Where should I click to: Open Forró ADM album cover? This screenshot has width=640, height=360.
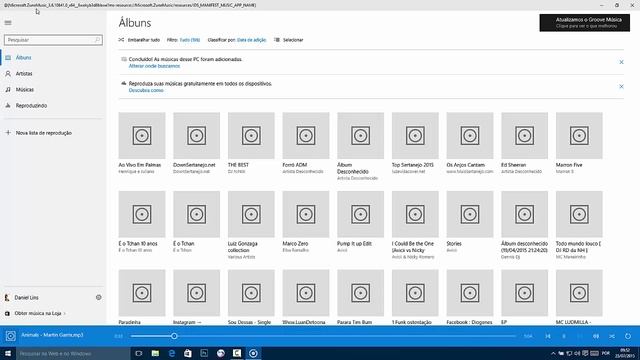306,136
